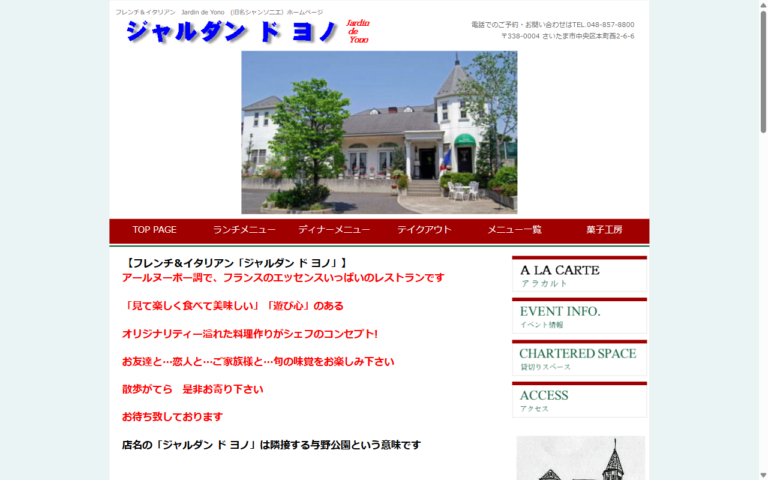Open CHARTERED SPACE 貸切りスペース banner

(x=579, y=358)
